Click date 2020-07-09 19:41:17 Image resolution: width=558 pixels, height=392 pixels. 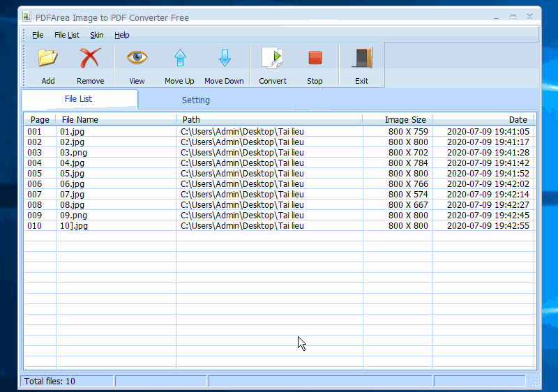tap(488, 142)
